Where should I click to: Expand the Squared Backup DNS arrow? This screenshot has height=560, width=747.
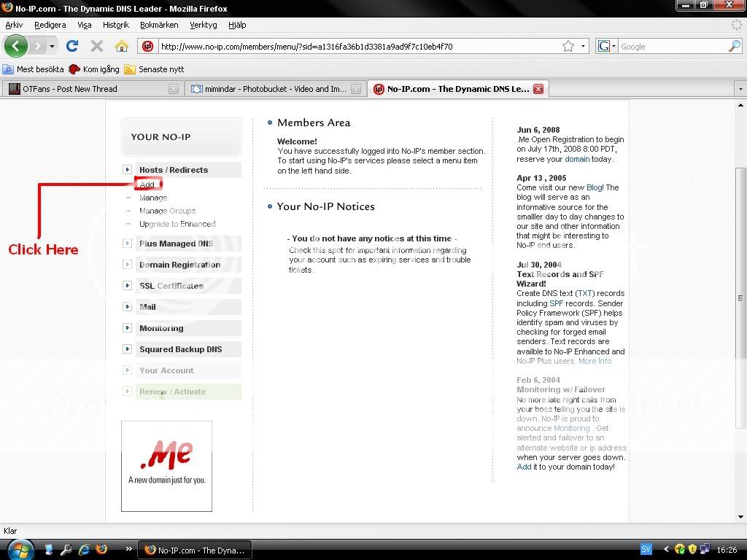127,349
